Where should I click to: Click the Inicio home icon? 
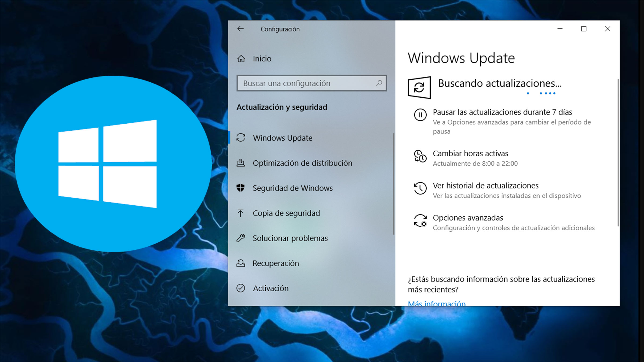(x=241, y=58)
